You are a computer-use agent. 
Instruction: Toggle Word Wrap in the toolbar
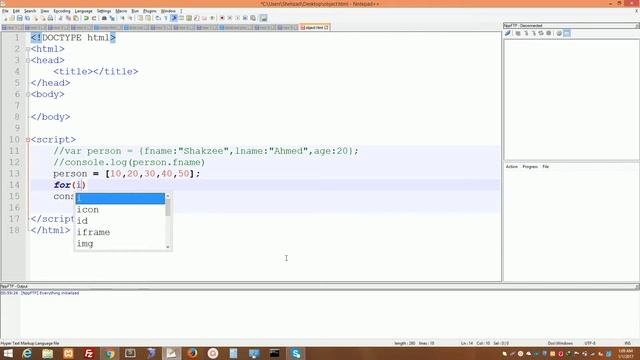[x=158, y=18]
